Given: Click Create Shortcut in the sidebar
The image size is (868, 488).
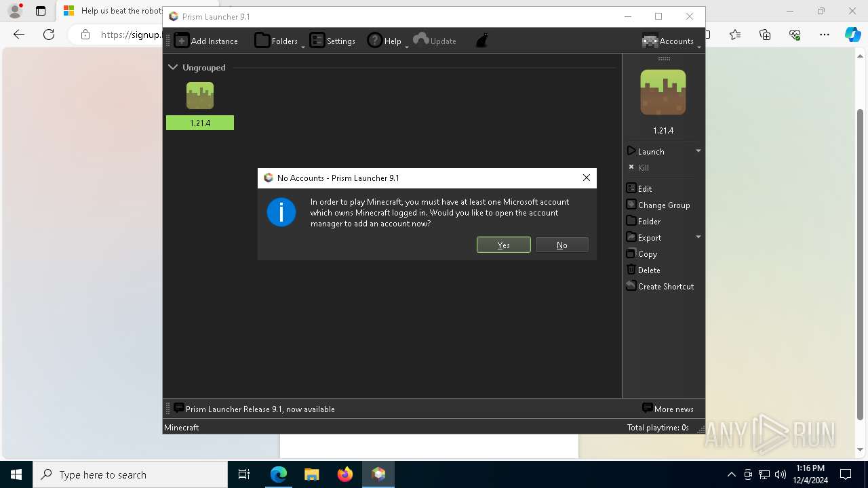Looking at the screenshot, I should tap(660, 286).
